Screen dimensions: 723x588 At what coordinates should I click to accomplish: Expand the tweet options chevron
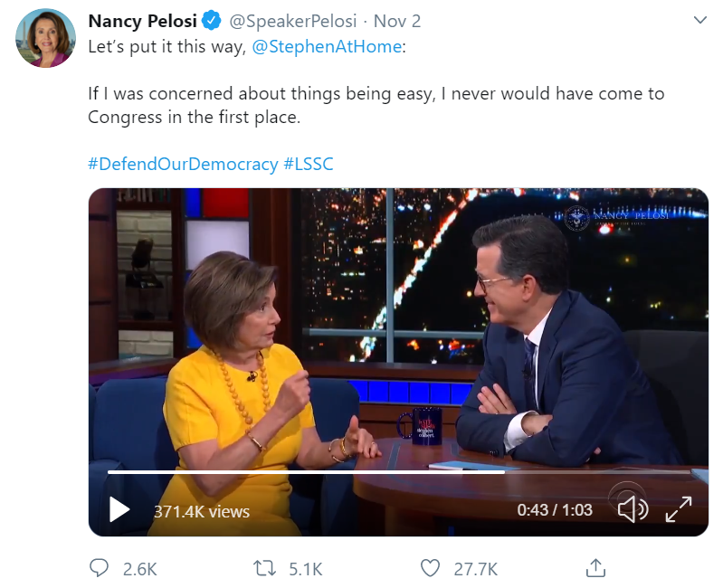699,20
